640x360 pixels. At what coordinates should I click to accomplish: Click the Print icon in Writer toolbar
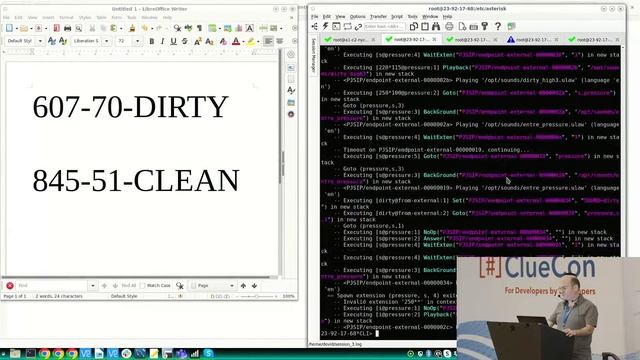click(x=67, y=28)
